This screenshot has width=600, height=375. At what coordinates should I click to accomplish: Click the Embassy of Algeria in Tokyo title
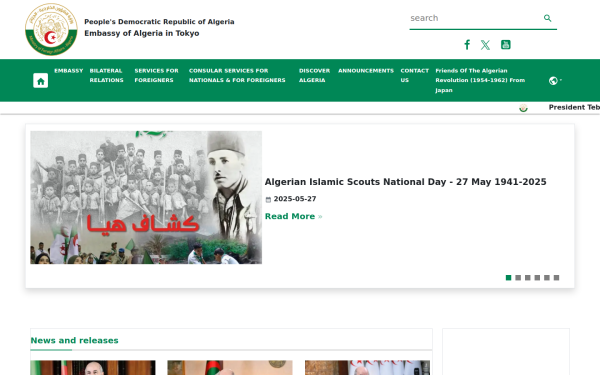click(x=142, y=33)
